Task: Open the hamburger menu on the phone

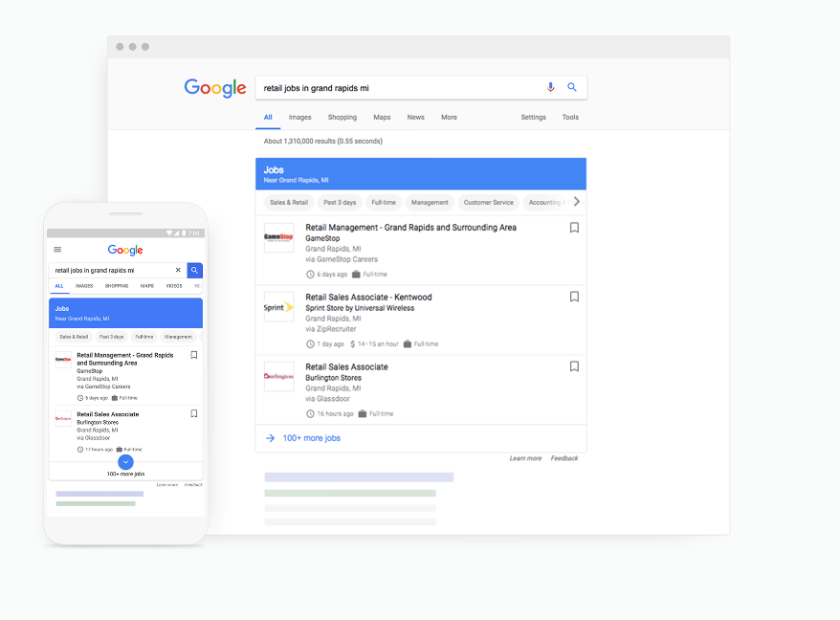Action: (57, 249)
